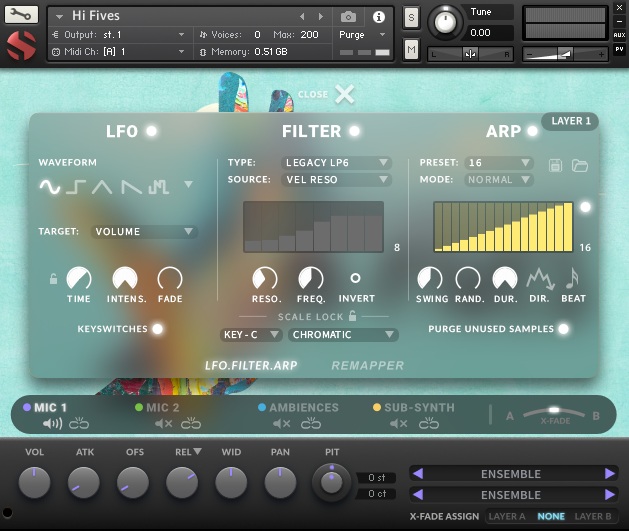The image size is (629, 531).
Task: Toggle the SUB-SYNTH link icon
Action: click(x=429, y=424)
